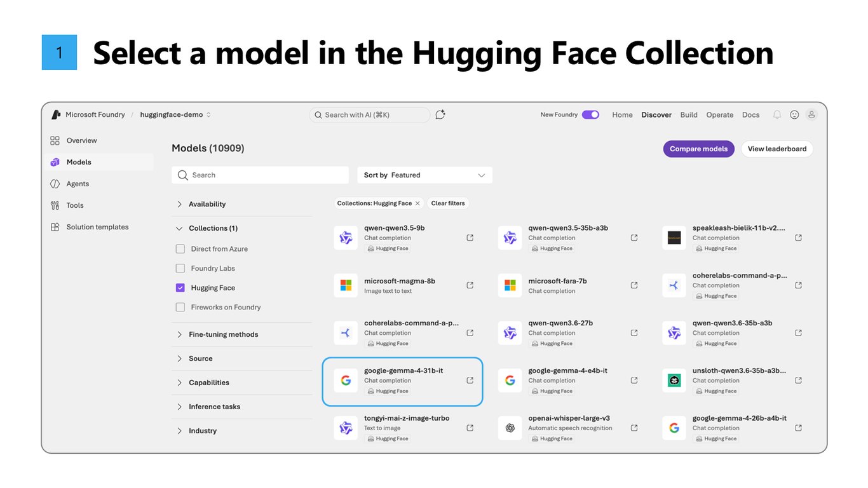Open Overview in the sidebar
868x488 pixels.
tap(99, 140)
